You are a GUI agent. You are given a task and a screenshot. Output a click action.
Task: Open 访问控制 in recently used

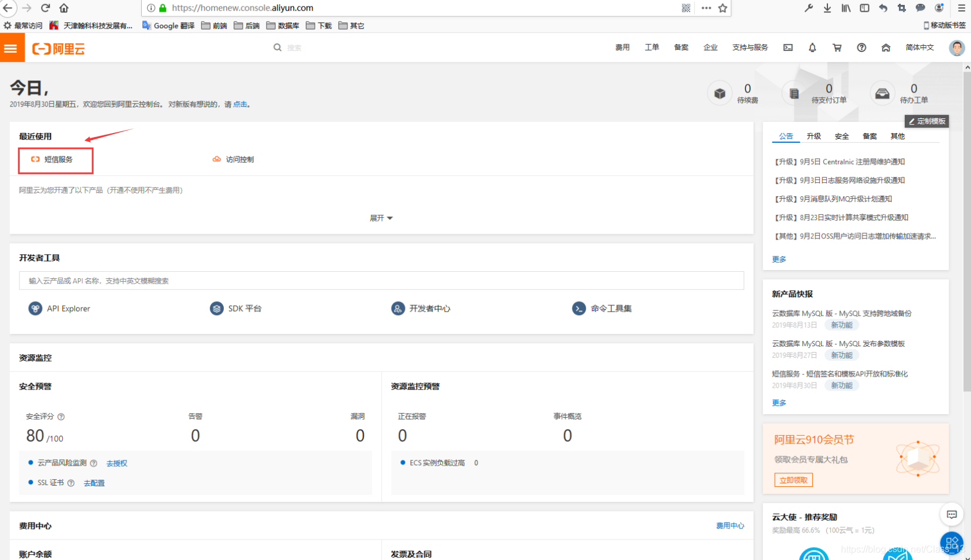[233, 159]
